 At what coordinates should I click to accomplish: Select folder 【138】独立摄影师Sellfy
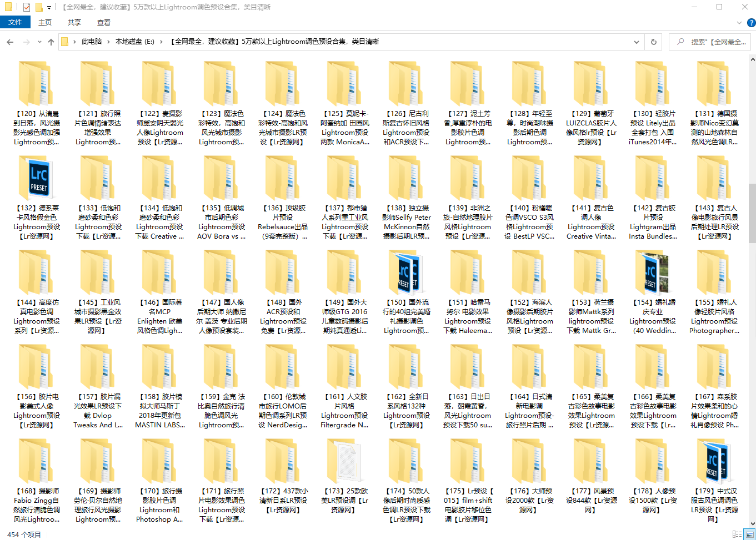[407, 198]
